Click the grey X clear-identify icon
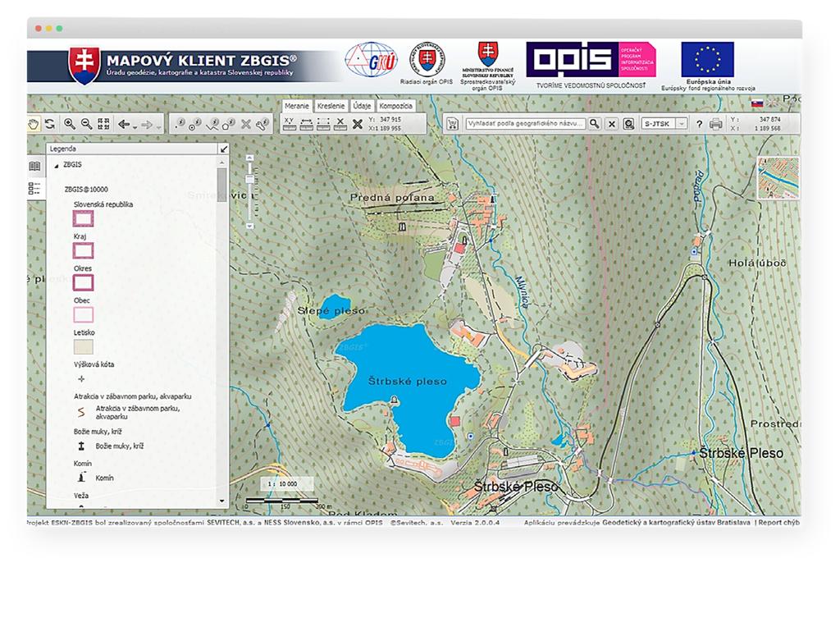Image resolution: width=840 pixels, height=618 pixels. click(x=246, y=125)
